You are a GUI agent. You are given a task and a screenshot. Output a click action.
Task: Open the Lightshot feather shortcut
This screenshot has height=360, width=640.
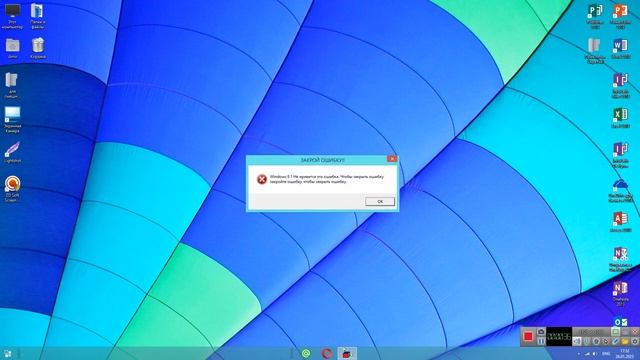point(12,152)
